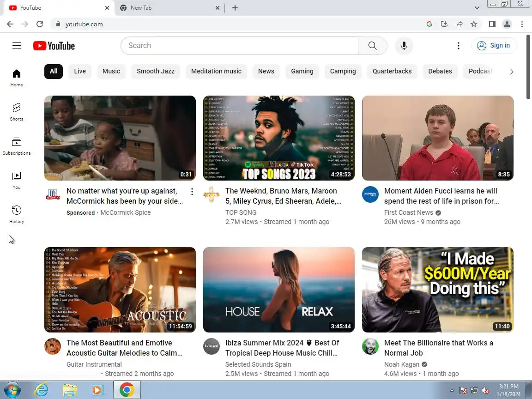Image resolution: width=532 pixels, height=399 pixels.
Task: Reload the page with refresh icon
Action: pos(40,24)
